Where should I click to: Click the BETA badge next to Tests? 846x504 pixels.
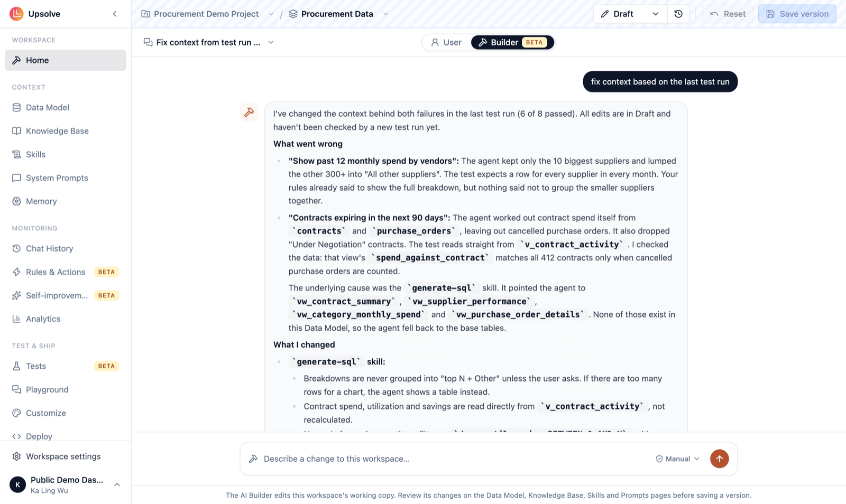point(106,366)
